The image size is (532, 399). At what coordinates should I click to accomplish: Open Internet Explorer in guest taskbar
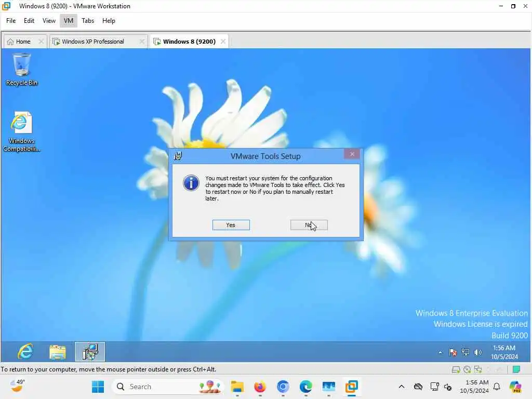(x=25, y=352)
